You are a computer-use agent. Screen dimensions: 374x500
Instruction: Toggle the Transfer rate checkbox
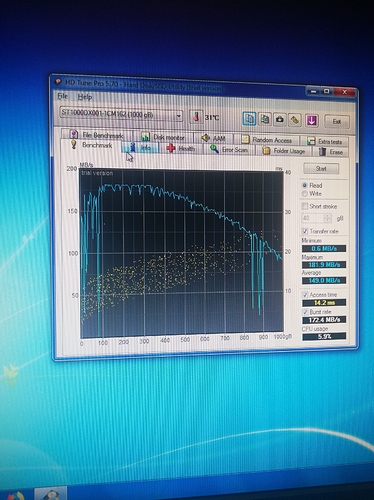(x=304, y=231)
